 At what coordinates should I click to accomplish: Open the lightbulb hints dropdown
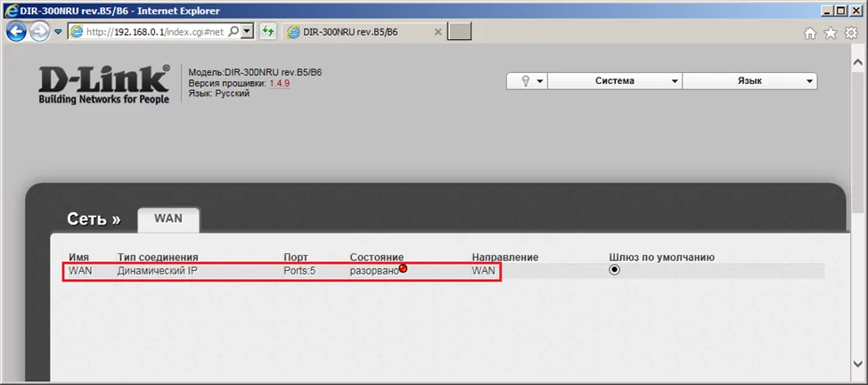[527, 81]
